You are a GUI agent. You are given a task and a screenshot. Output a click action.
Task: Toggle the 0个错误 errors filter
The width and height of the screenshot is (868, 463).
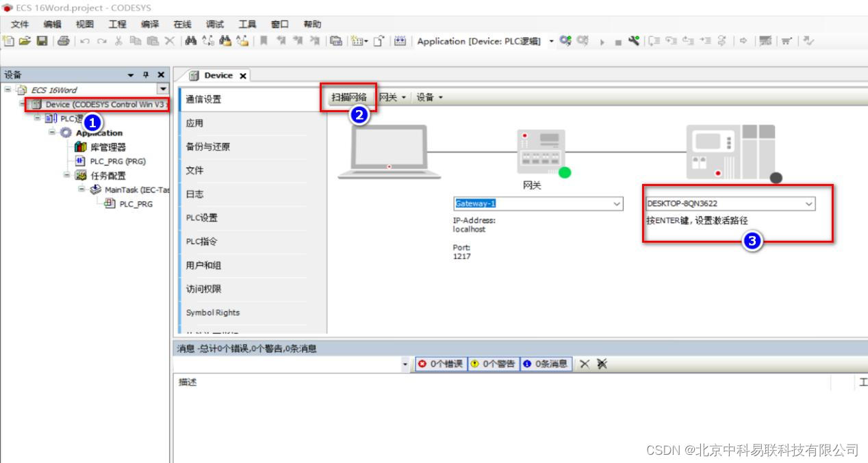click(440, 364)
